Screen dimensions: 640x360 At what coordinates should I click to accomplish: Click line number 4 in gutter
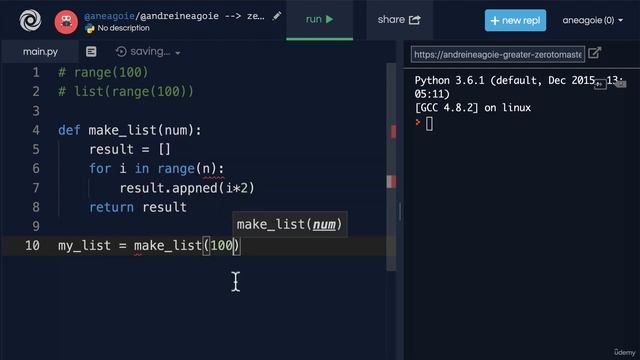[x=36, y=130]
